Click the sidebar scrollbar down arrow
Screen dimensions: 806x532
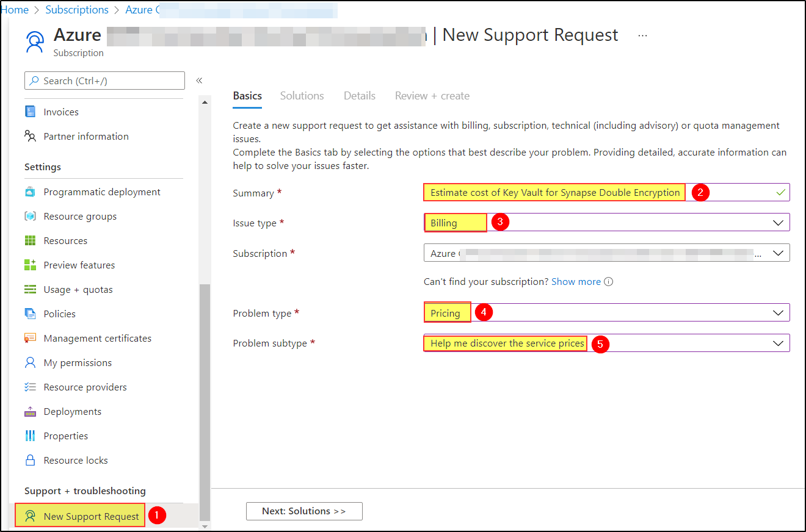point(205,526)
